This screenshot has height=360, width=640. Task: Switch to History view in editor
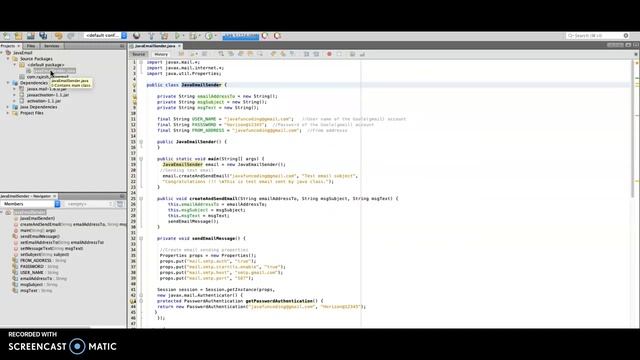tap(161, 54)
